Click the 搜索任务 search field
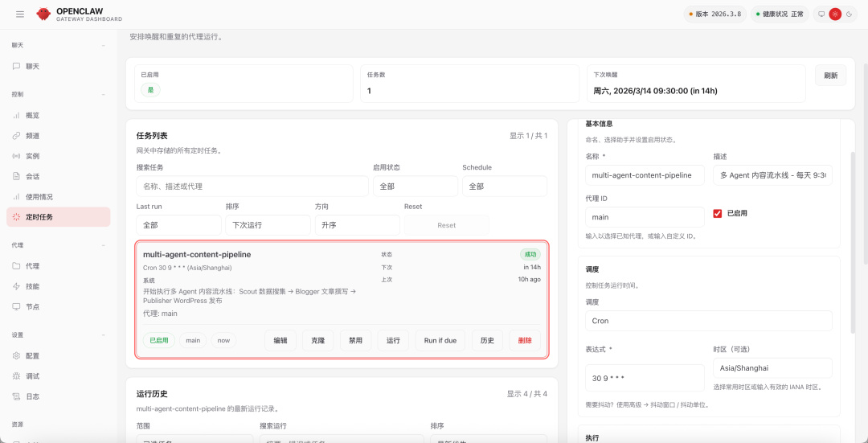Image resolution: width=868 pixels, height=443 pixels. (252, 187)
